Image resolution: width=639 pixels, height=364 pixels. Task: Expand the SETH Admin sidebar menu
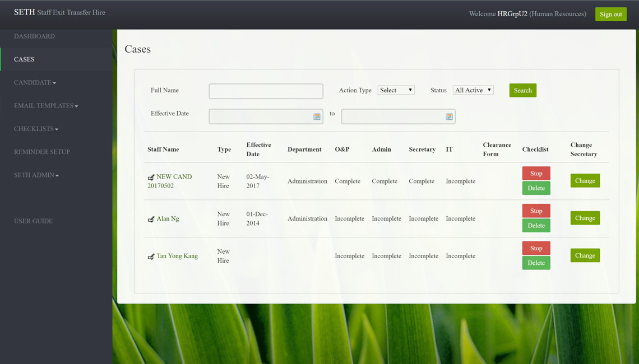(36, 175)
